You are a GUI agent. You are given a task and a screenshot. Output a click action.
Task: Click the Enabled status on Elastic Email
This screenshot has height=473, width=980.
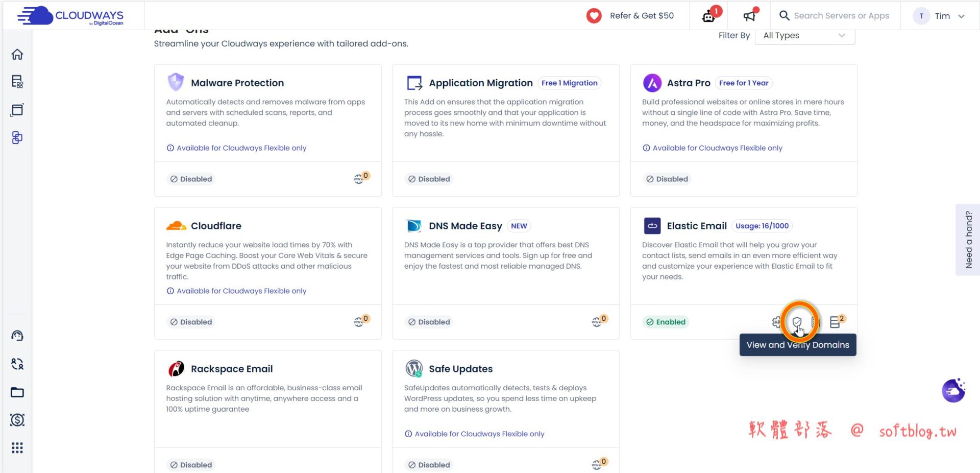[x=666, y=322]
